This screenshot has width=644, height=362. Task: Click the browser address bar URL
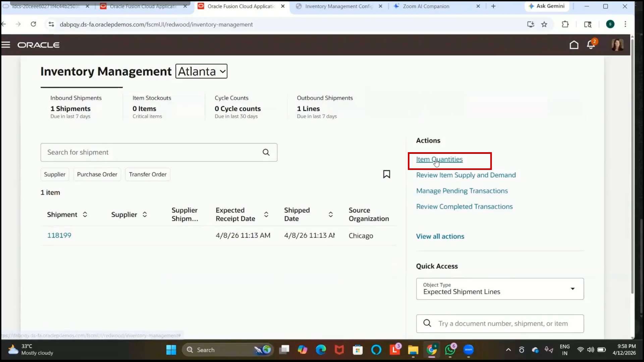pos(156,24)
